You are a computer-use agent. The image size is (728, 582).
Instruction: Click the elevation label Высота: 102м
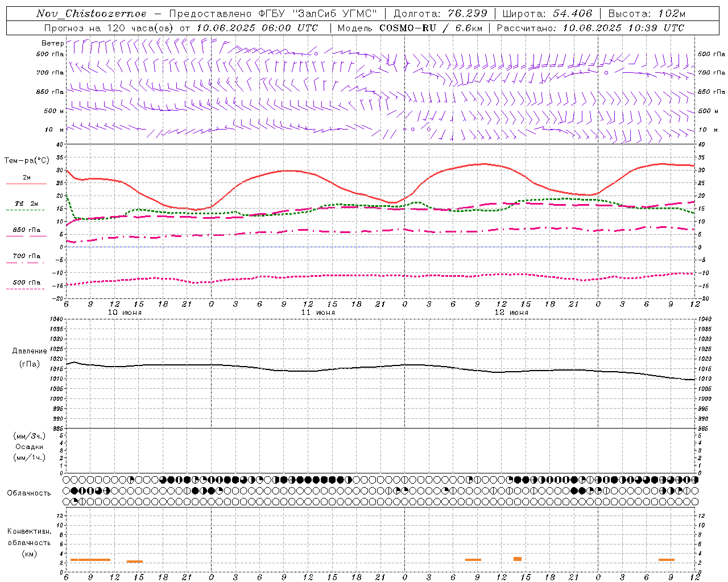[x=647, y=14]
